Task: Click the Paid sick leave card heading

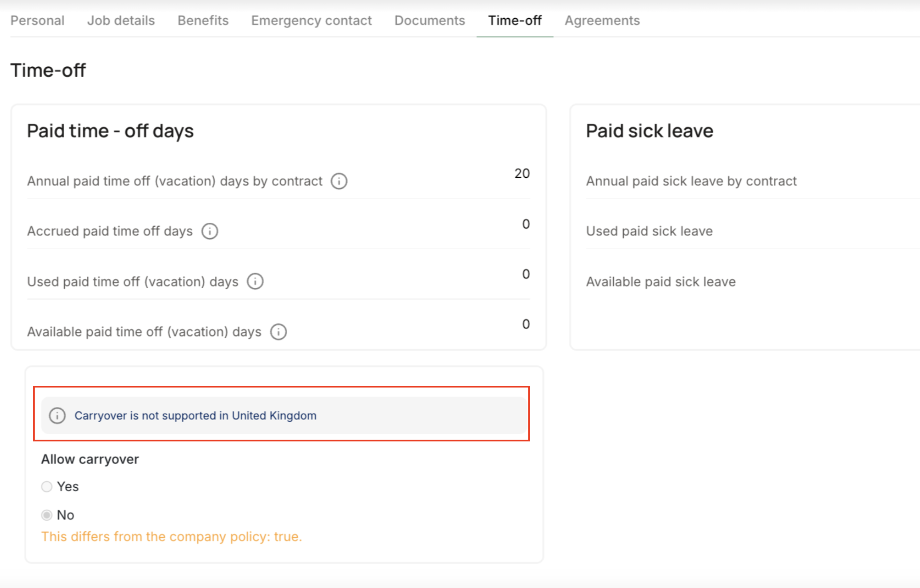Action: point(649,131)
